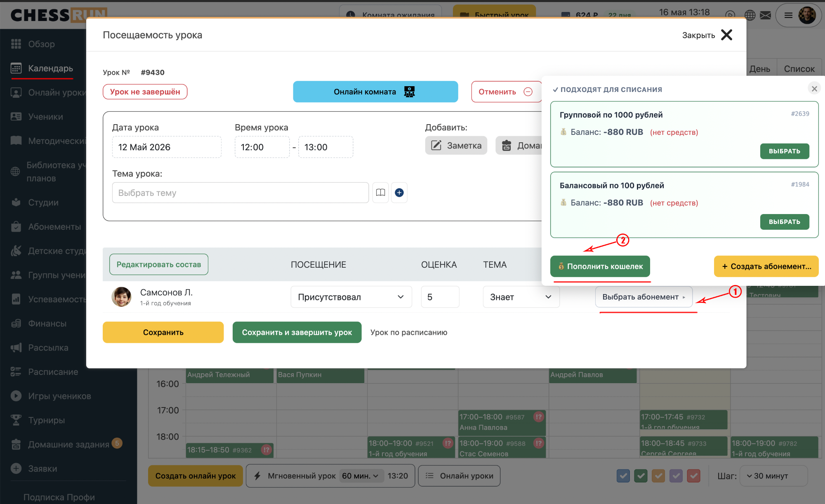Open calendar lesson 18:15–18:50 #9362
This screenshot has height=504, width=825.
tap(229, 450)
